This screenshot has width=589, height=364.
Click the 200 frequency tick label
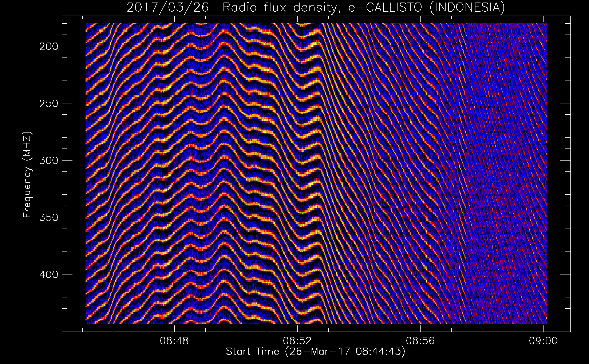[x=48, y=46]
